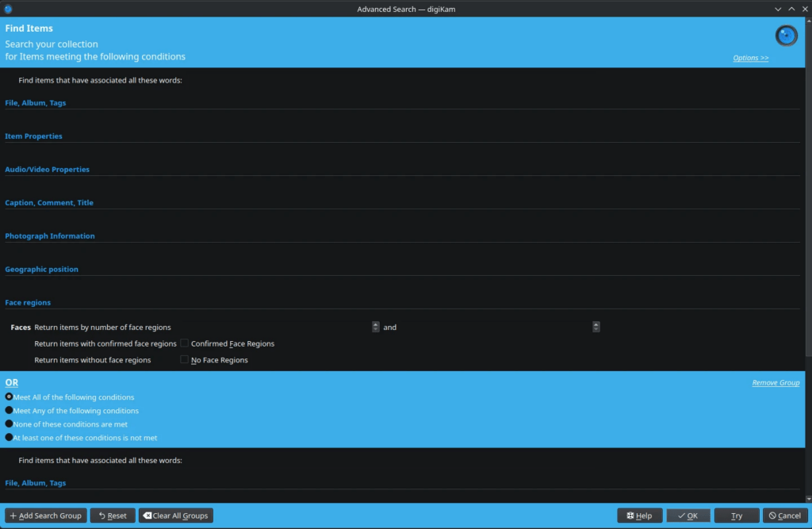Confirm the search with OK
The width and height of the screenshot is (812, 529).
688,516
